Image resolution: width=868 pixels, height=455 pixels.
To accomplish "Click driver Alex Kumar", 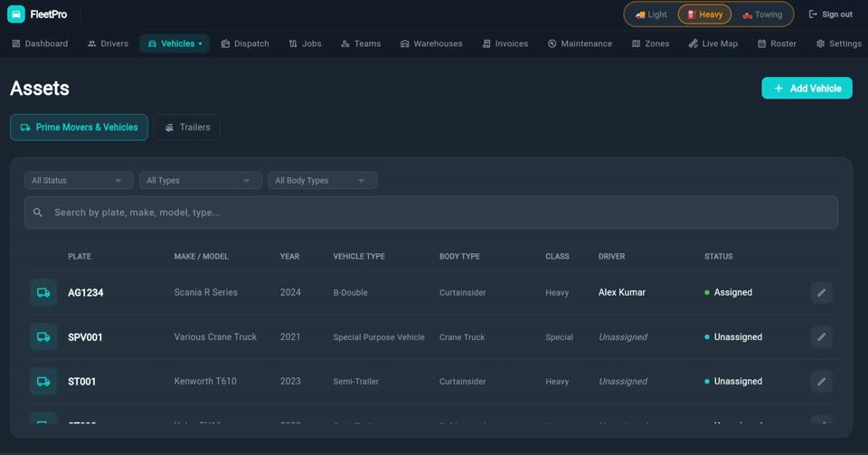I will 622,292.
